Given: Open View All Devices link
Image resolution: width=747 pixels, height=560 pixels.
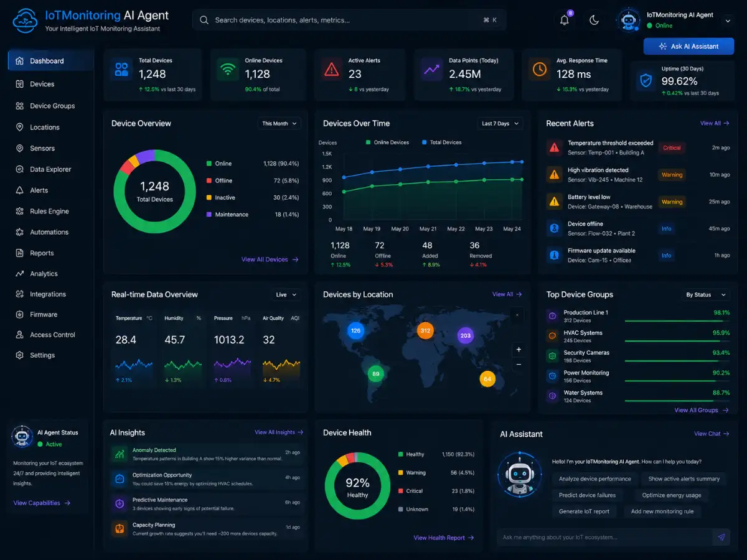Looking at the screenshot, I should click(270, 259).
